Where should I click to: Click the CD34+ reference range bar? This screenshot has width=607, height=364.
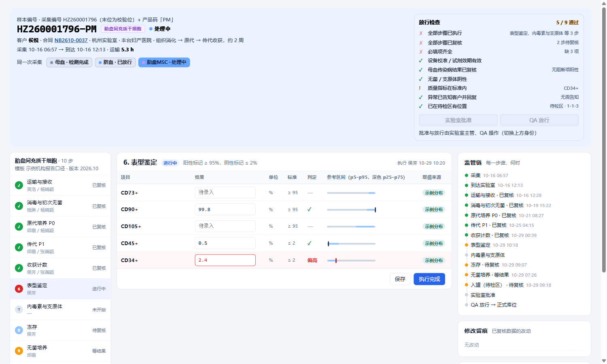pyautogui.click(x=351, y=260)
